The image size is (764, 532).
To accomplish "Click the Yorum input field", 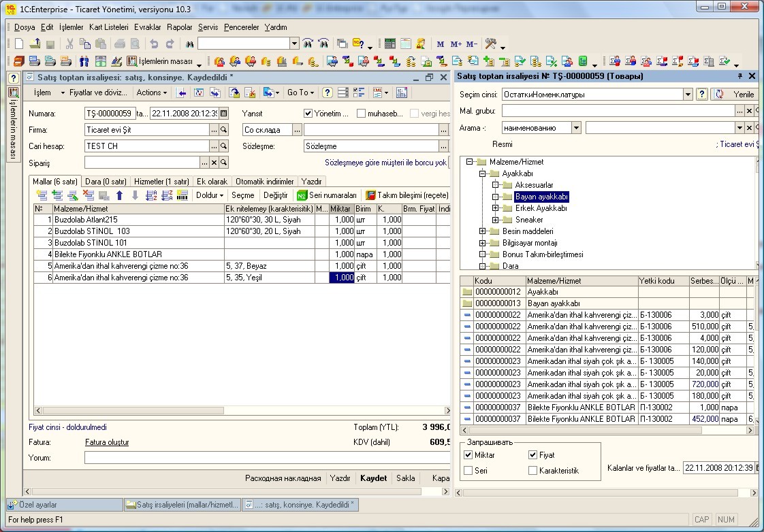I will (x=267, y=458).
